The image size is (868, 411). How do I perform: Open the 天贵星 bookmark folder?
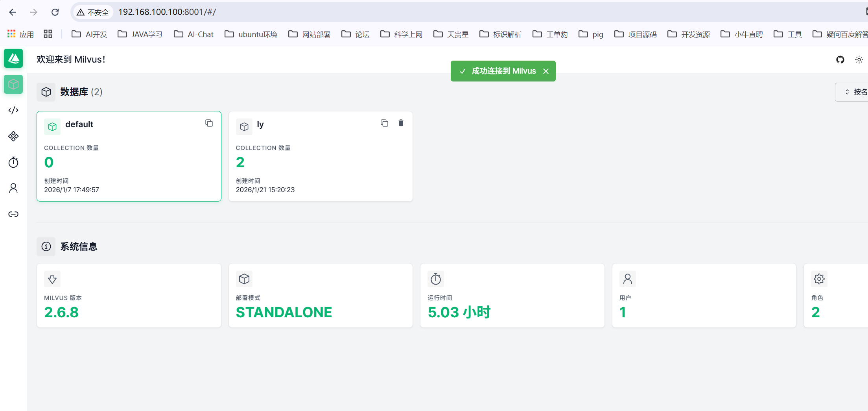[451, 34]
